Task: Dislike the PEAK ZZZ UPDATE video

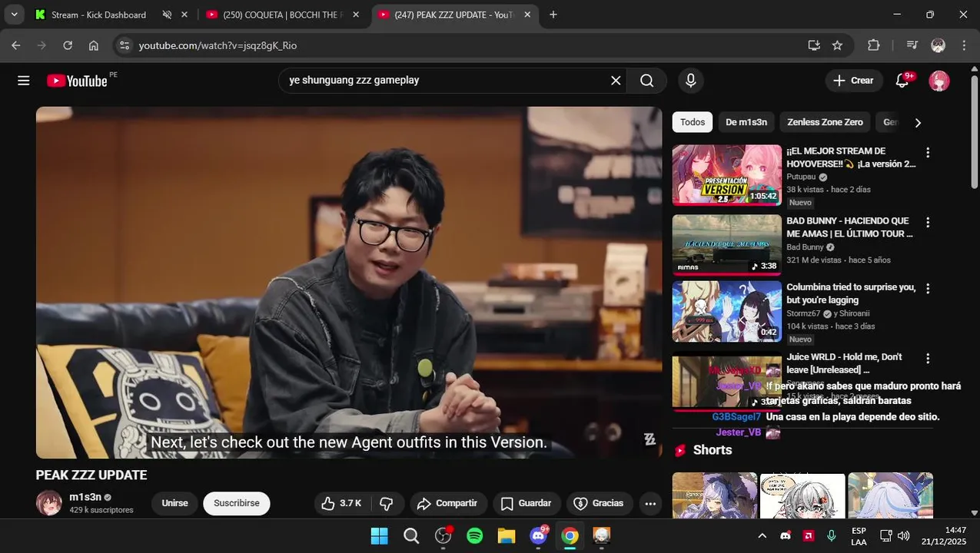Action: pyautogui.click(x=387, y=503)
